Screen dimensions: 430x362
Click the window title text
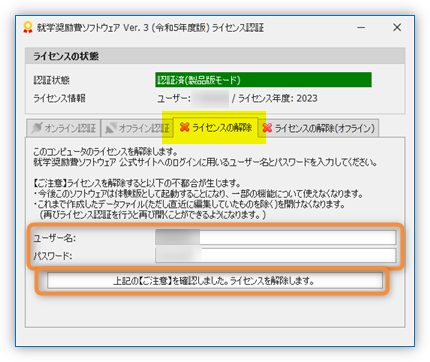[x=150, y=27]
